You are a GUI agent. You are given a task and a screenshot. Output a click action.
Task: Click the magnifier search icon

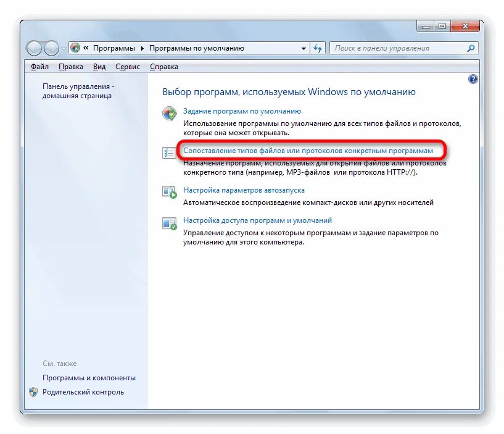tap(471, 48)
